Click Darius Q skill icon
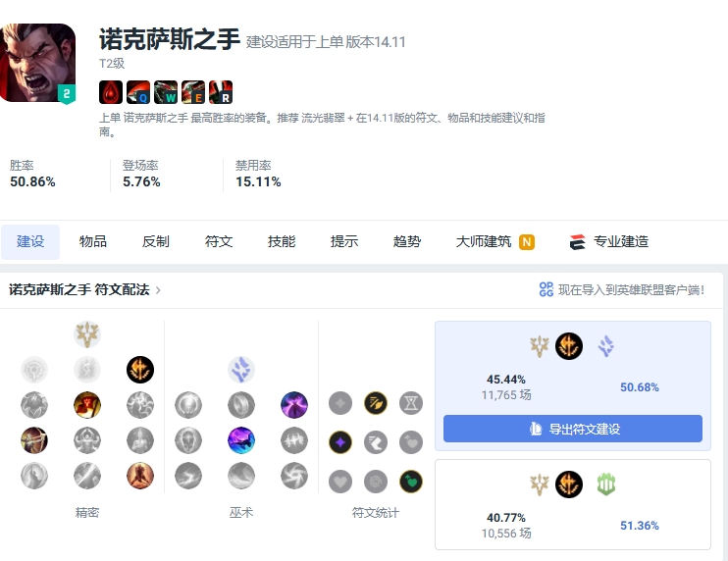 [138, 92]
